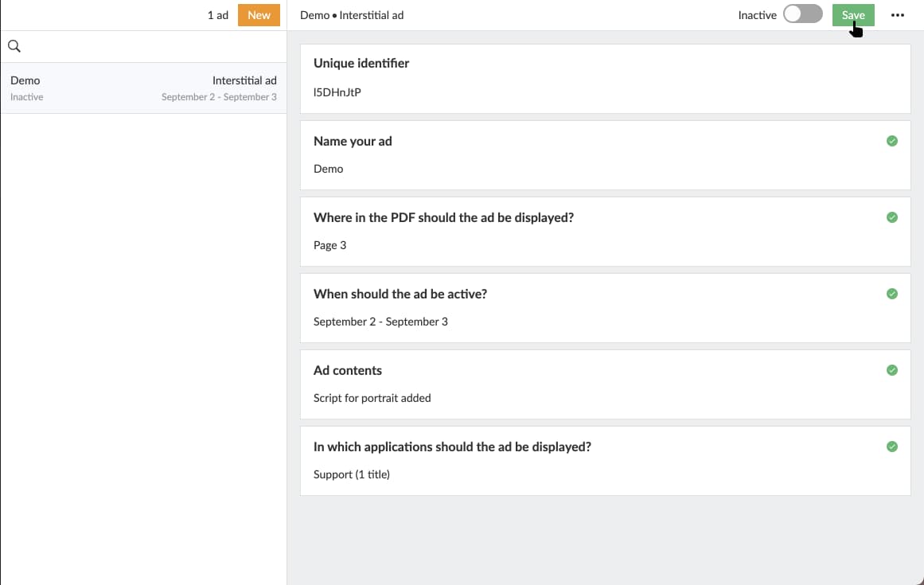924x585 pixels.
Task: Click checkmark icon on applications section
Action: (x=891, y=447)
